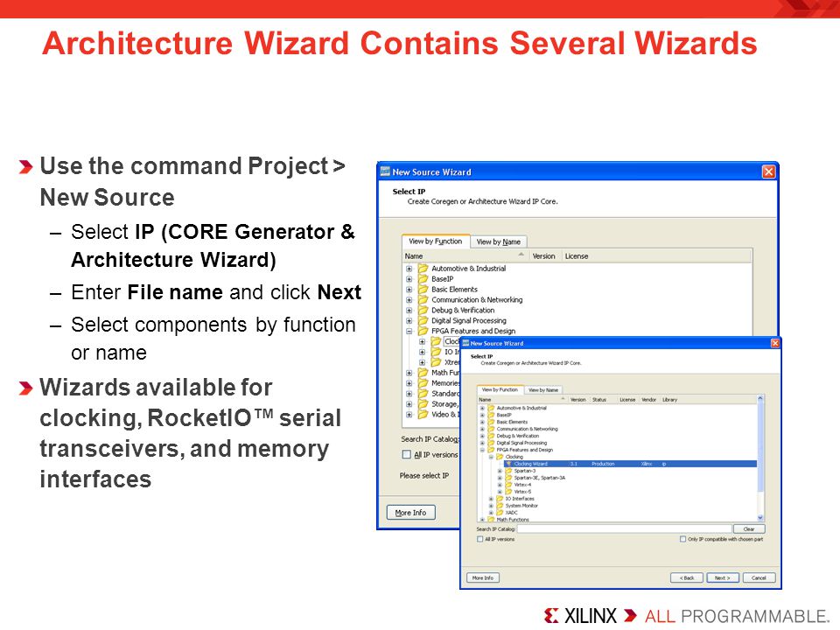
Task: Click the Library column header, front wizard
Action: 669,400
